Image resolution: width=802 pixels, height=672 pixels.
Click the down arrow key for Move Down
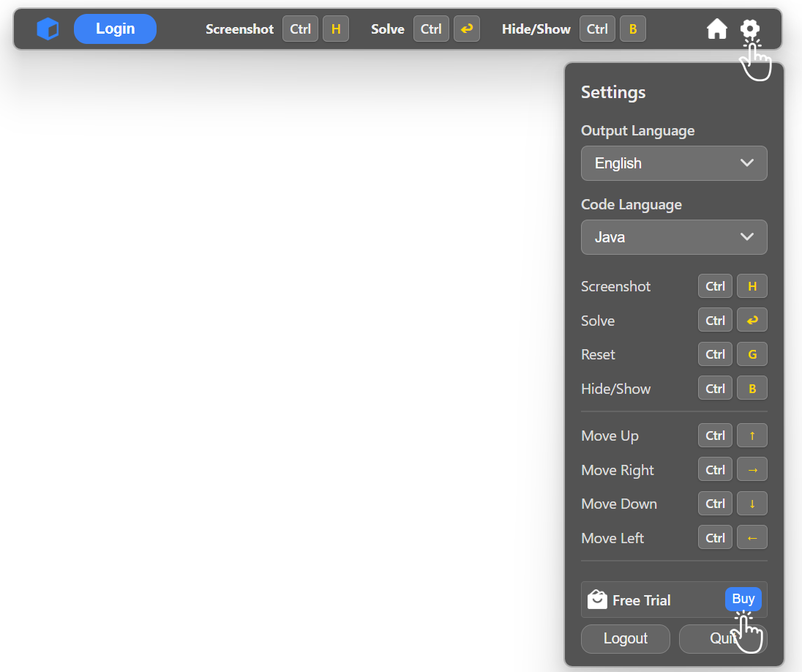(752, 504)
